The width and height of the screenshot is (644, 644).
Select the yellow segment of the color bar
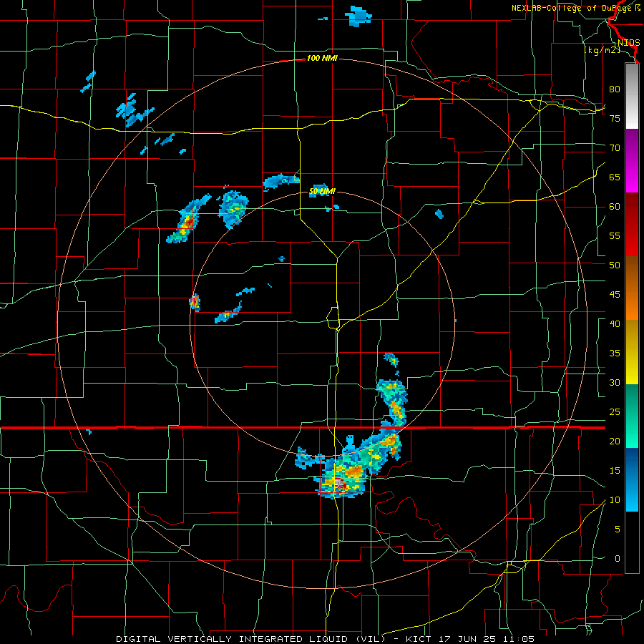tap(632, 352)
